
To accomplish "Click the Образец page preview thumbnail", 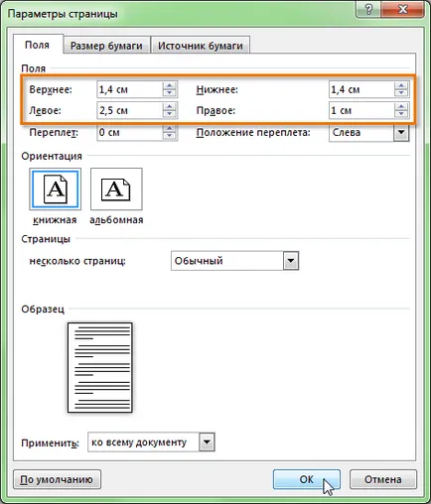I will (x=100, y=367).
